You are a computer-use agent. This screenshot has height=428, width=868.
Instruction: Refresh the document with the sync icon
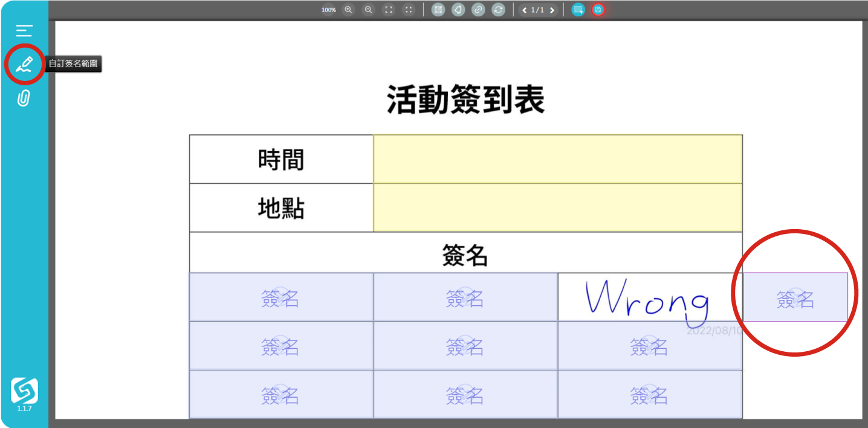[x=498, y=10]
